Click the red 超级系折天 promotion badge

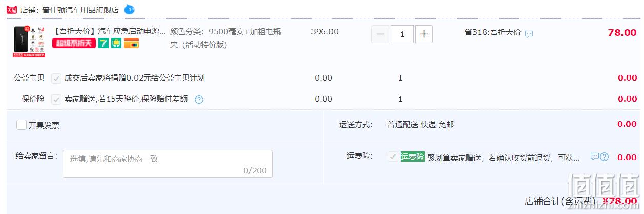coord(74,44)
